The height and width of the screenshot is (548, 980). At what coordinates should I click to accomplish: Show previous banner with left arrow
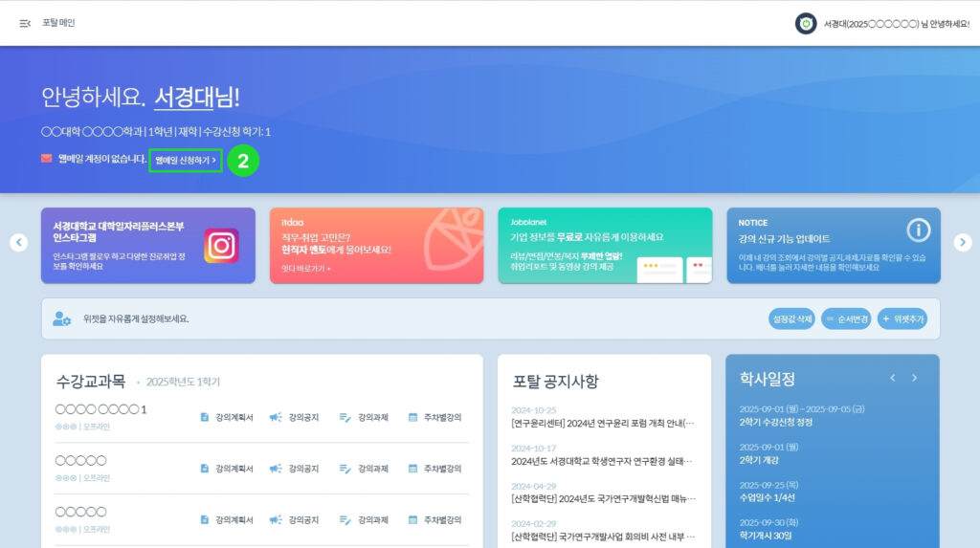(19, 243)
